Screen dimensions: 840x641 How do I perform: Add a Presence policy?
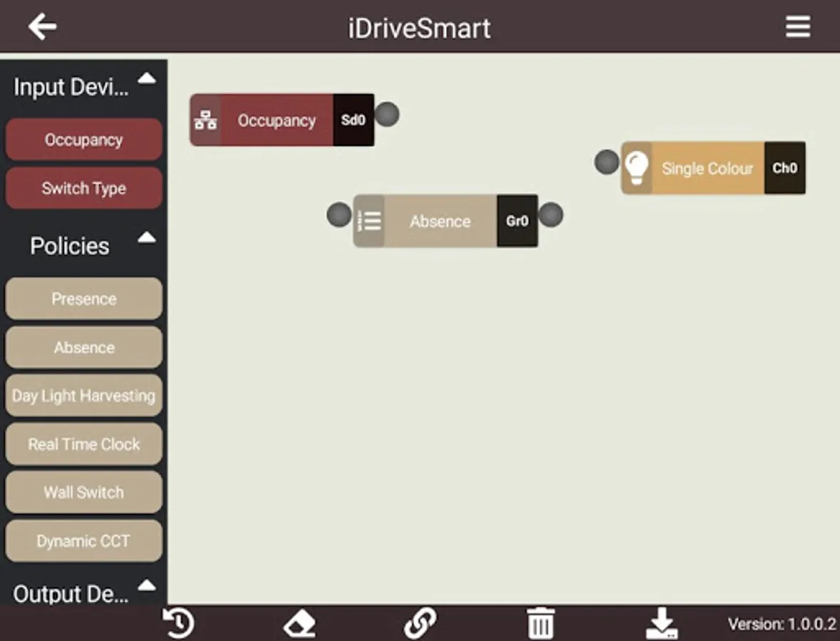tap(84, 299)
